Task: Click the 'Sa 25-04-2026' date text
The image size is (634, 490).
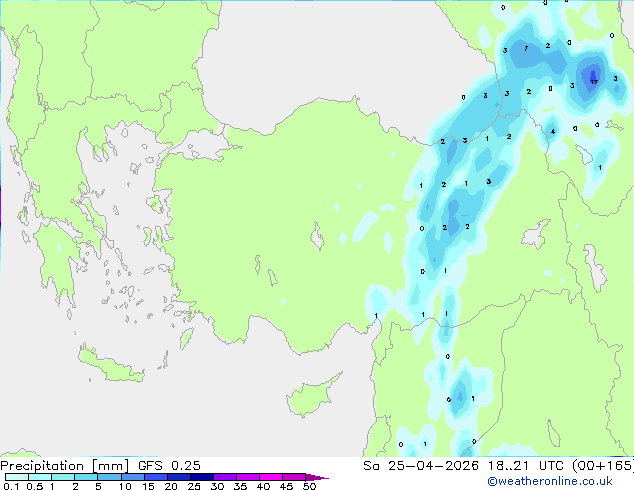Action: pyautogui.click(x=421, y=466)
